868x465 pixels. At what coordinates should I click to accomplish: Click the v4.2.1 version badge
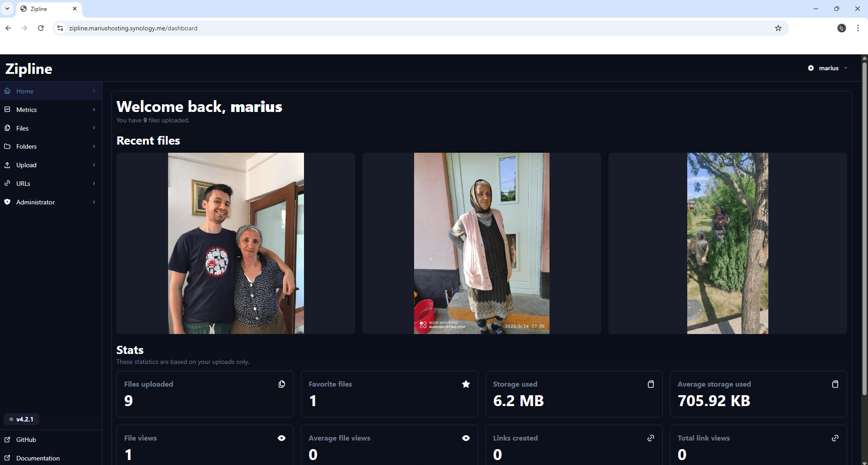(21, 419)
